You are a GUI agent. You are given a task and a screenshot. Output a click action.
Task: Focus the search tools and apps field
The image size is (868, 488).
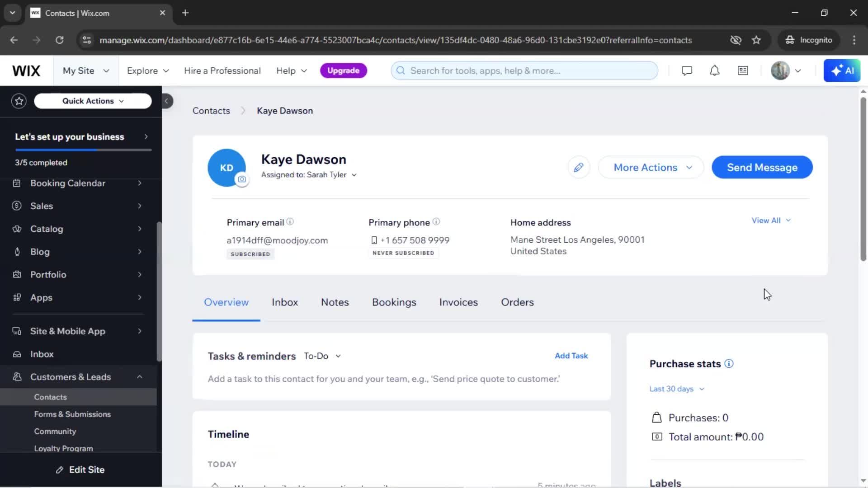point(524,71)
